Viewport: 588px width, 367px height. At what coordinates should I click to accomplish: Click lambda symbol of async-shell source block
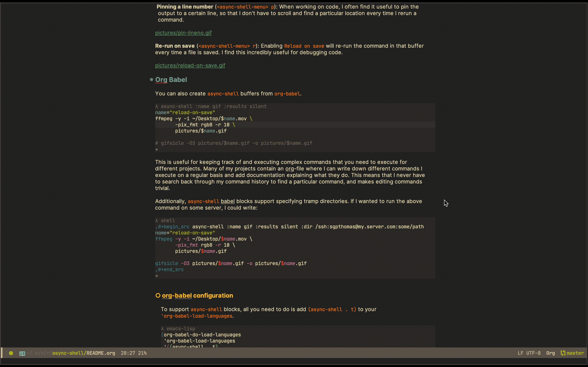click(x=157, y=106)
